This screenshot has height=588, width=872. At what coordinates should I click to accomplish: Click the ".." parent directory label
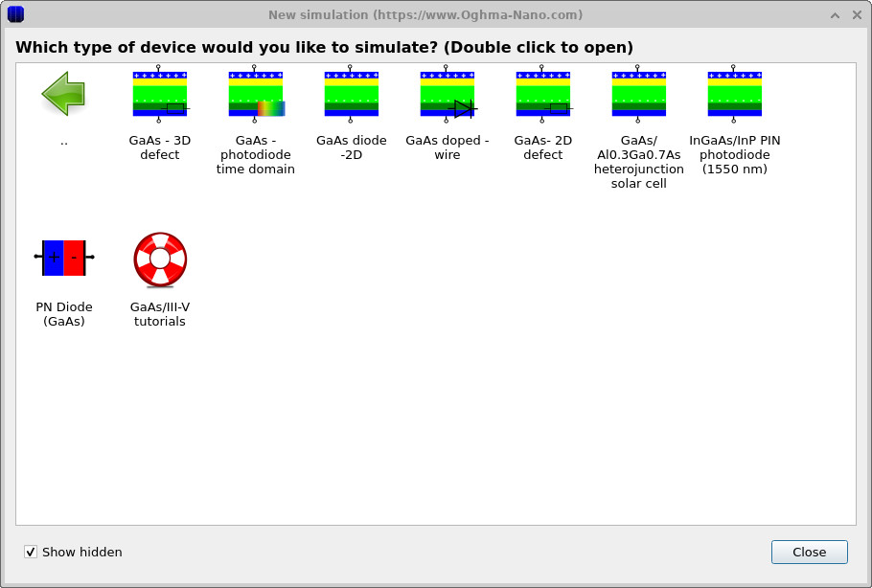point(64,143)
